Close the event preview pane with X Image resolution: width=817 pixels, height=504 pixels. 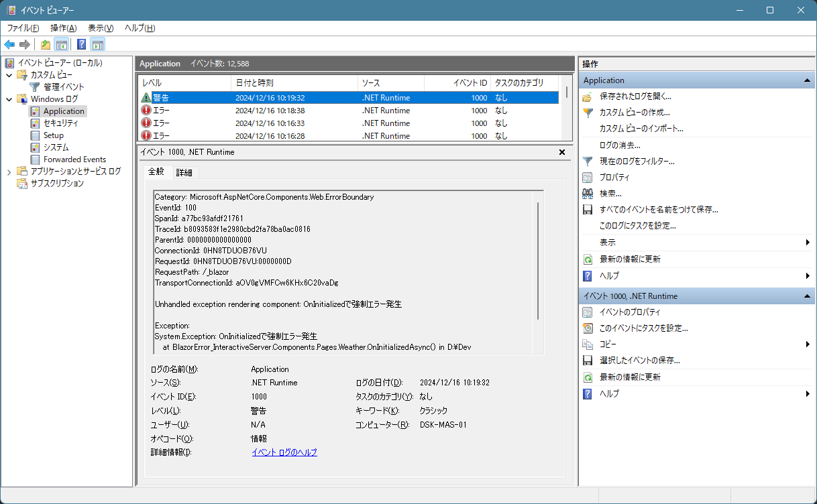point(562,152)
